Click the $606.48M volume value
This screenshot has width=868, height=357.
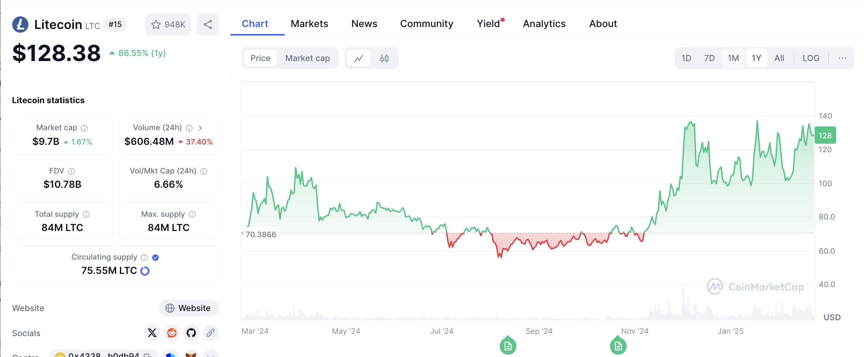coord(149,142)
